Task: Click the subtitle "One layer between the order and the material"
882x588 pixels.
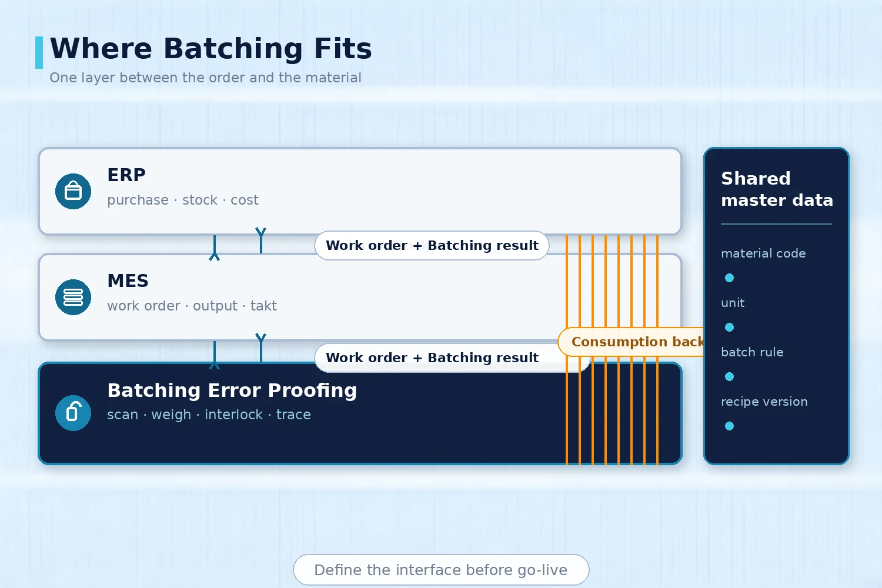Action: pos(205,78)
